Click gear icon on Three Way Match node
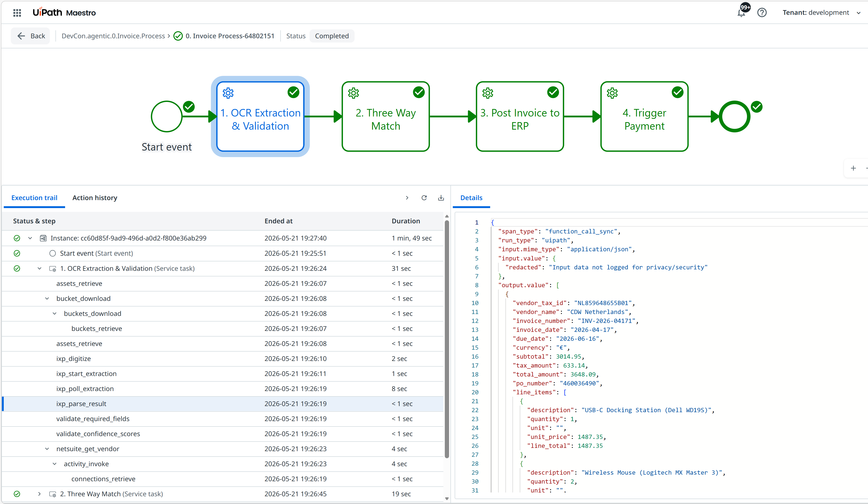This screenshot has height=504, width=868. tap(353, 93)
